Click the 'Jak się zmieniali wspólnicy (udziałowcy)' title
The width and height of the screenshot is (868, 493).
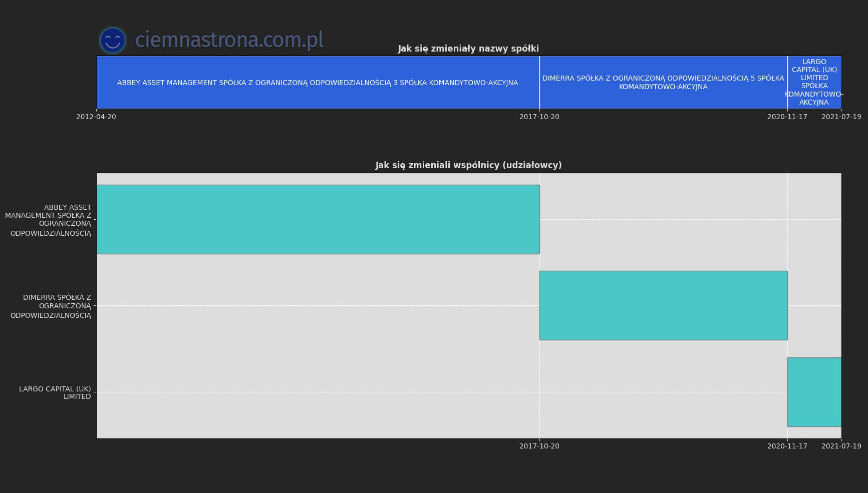click(x=468, y=165)
